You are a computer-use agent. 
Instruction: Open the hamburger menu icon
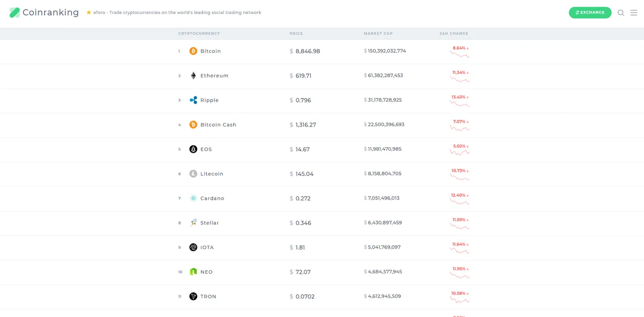pos(634,13)
